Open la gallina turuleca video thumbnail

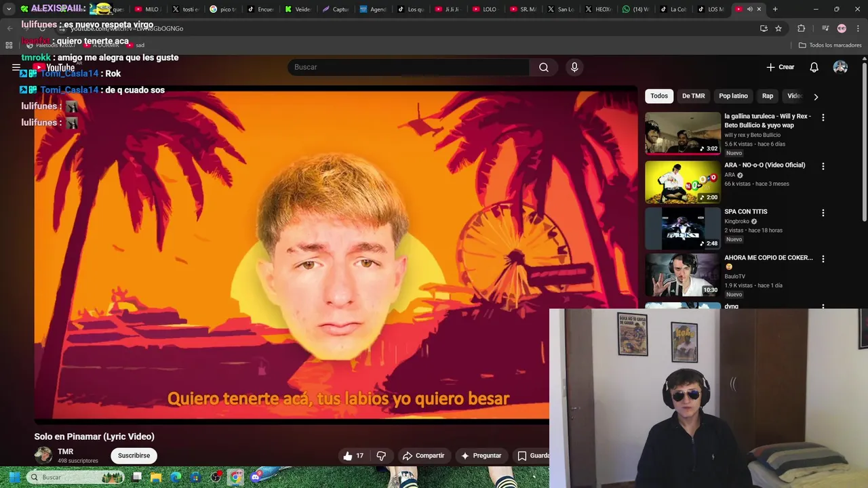point(682,134)
